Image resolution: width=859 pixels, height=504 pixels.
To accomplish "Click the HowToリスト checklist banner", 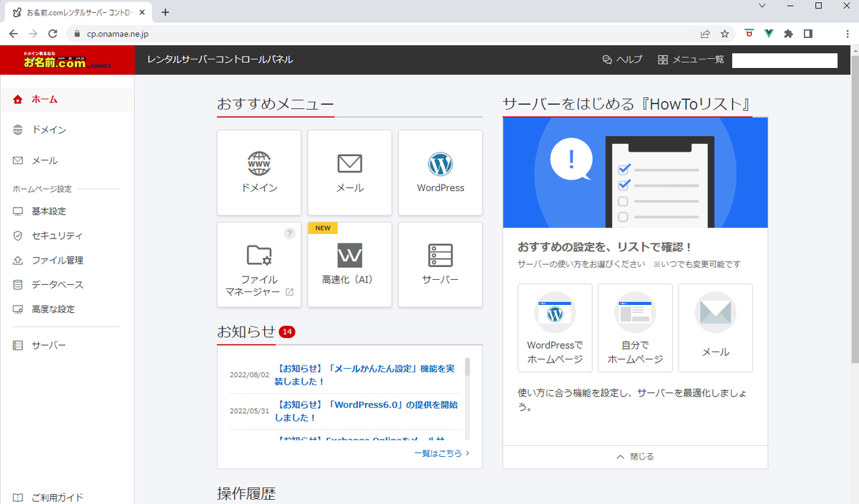I will pos(635,173).
